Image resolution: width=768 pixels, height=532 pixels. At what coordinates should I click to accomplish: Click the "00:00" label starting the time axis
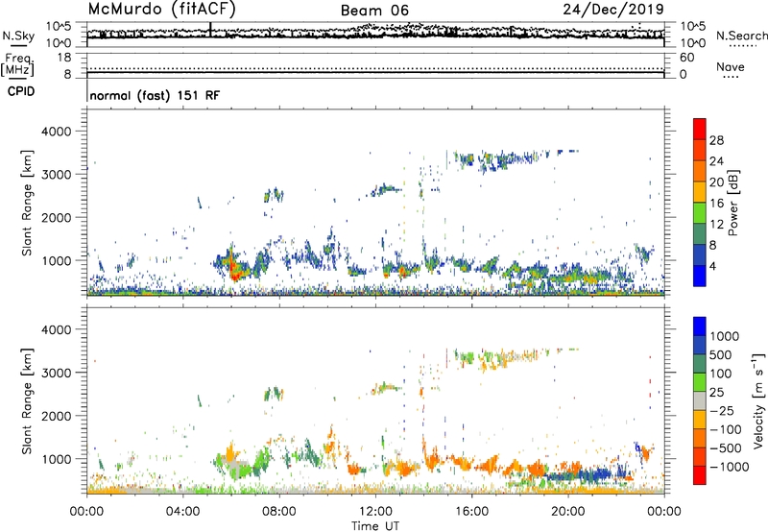(x=86, y=512)
